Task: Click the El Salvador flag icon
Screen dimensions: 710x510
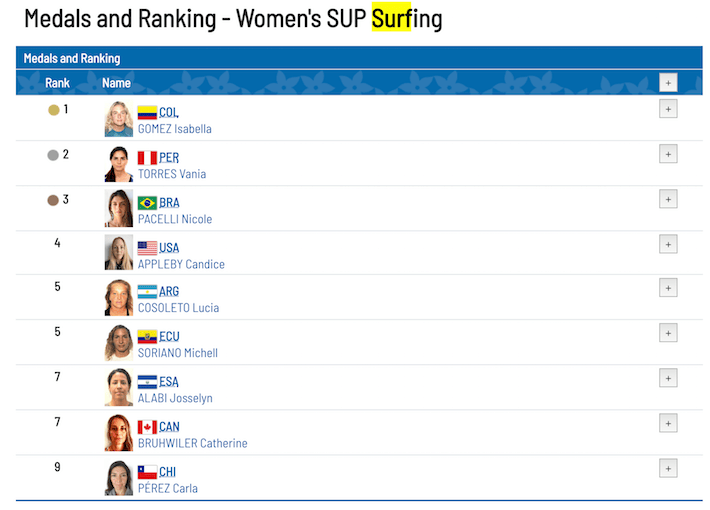Action: tap(147, 382)
